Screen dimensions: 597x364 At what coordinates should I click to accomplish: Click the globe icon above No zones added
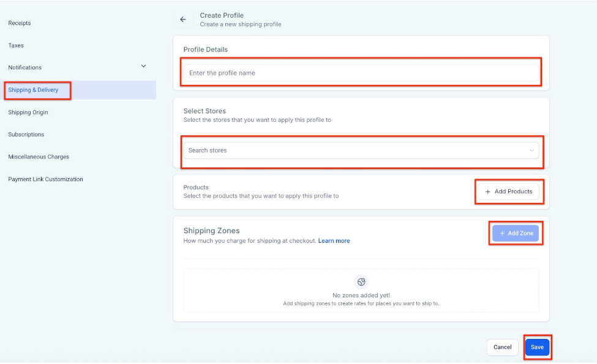pyautogui.click(x=361, y=282)
